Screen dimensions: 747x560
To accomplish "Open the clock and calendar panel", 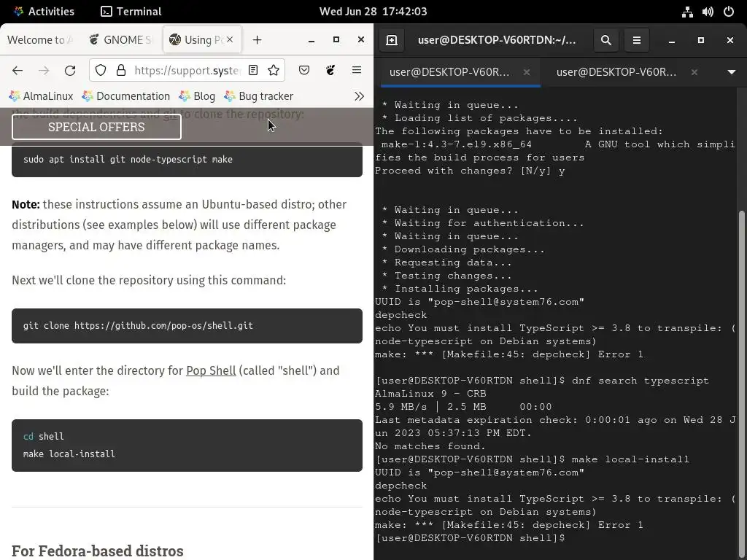I will [x=373, y=12].
